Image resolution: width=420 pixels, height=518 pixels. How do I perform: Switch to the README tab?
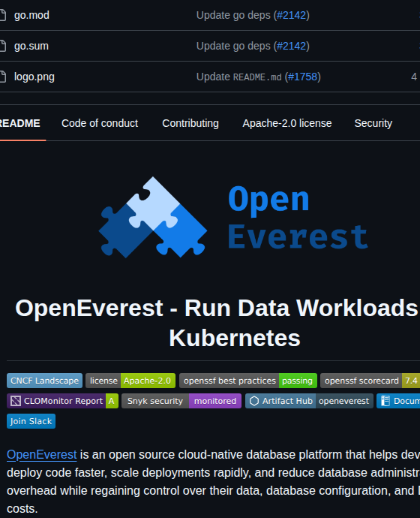click(19, 123)
